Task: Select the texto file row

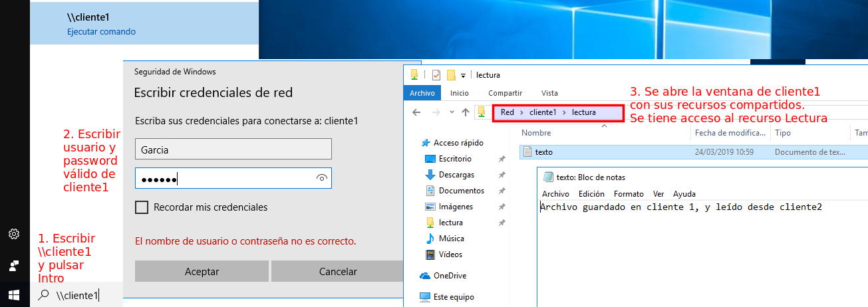Action: pos(694,152)
